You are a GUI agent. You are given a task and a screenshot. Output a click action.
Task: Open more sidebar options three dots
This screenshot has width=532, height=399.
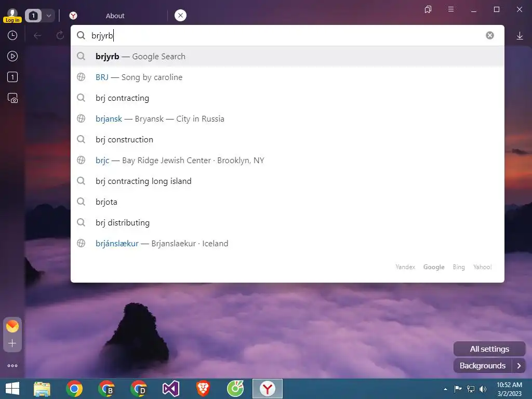point(12,366)
